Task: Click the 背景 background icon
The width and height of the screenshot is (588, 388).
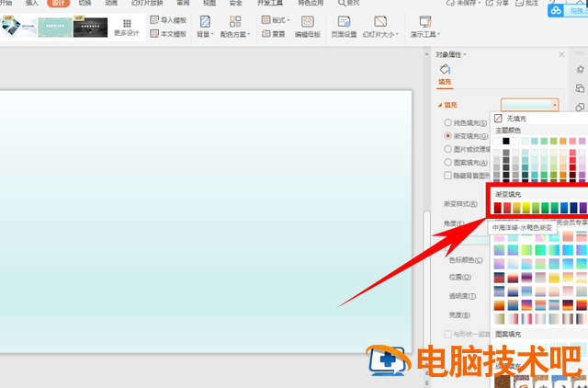Action: point(205,22)
